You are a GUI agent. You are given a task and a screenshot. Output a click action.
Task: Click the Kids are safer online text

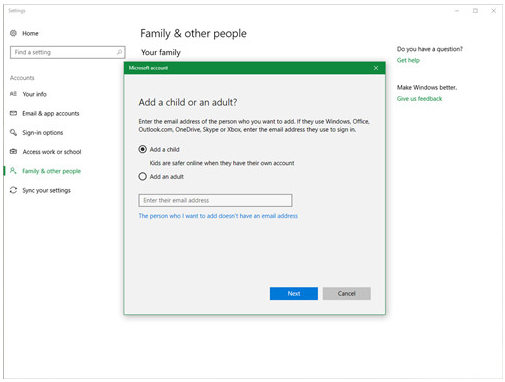222,163
